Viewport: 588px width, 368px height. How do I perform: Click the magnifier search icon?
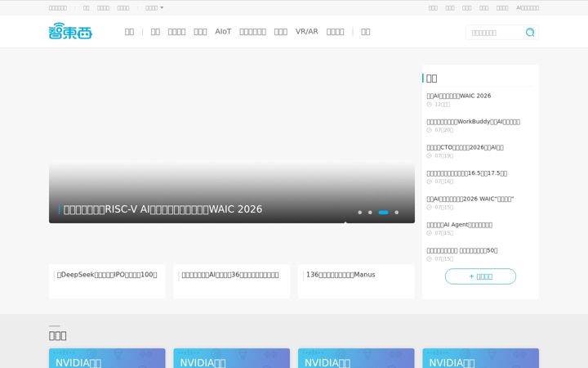click(530, 32)
